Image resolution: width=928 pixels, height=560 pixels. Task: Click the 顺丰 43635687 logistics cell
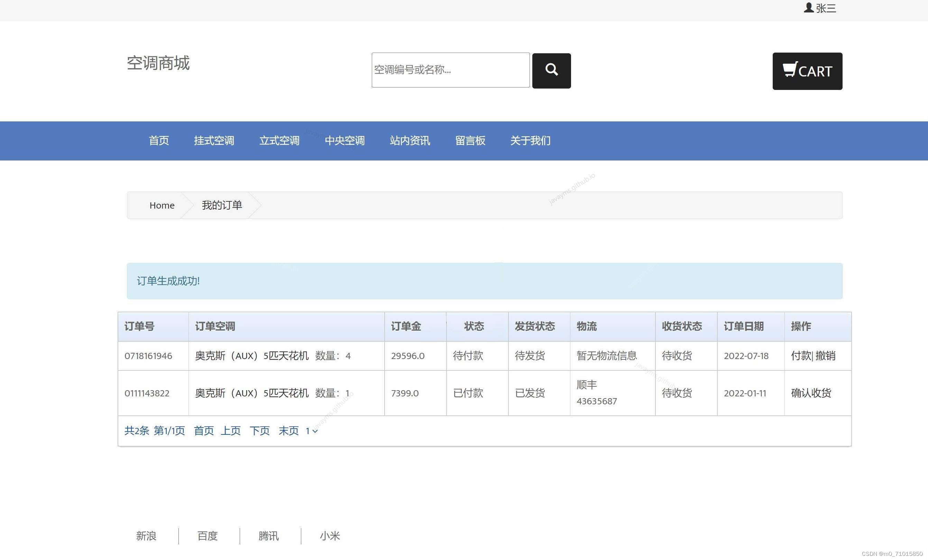point(613,393)
